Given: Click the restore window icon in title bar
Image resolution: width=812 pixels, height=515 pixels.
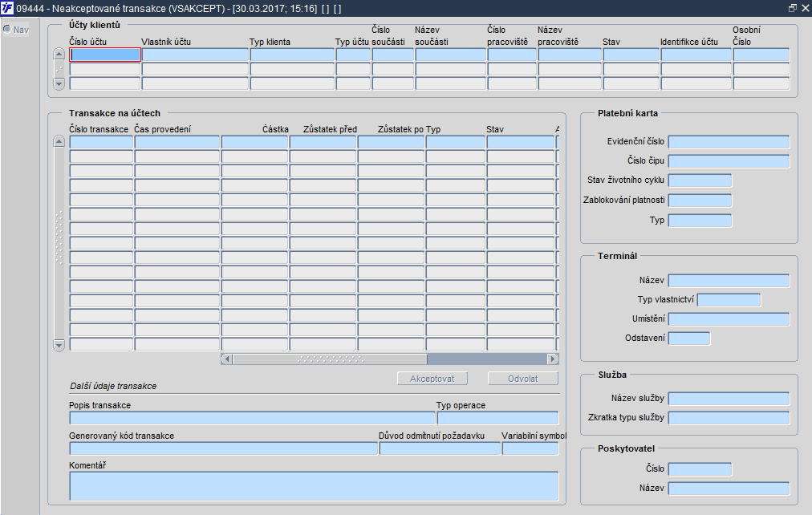Looking at the screenshot, I should click(792, 8).
